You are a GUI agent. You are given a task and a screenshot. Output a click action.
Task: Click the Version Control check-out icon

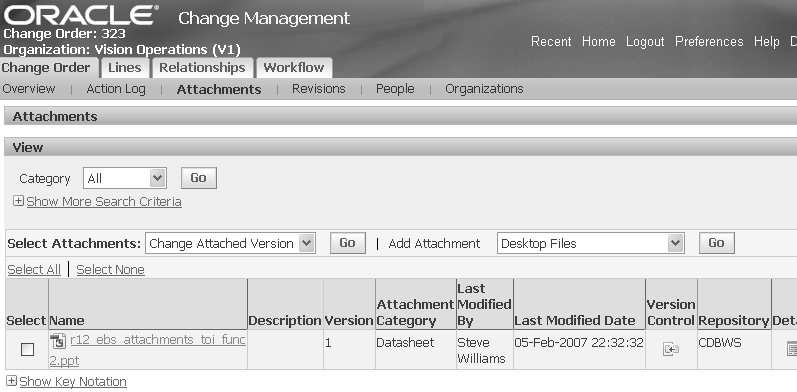click(x=671, y=349)
